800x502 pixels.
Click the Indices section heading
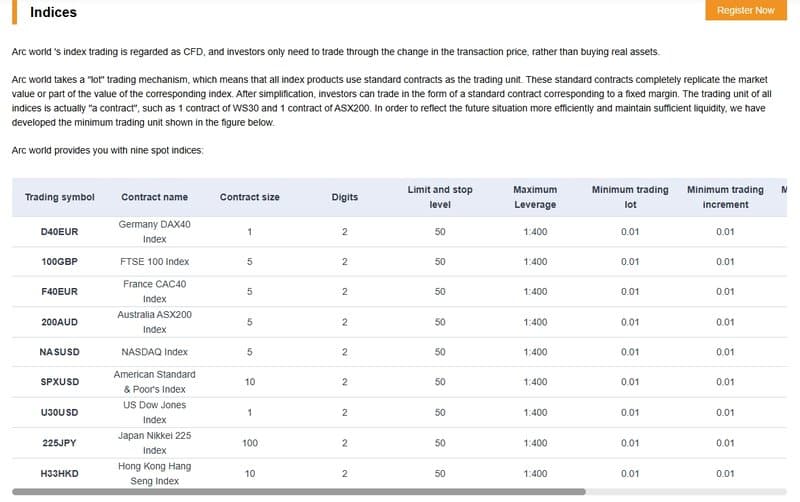(x=53, y=12)
